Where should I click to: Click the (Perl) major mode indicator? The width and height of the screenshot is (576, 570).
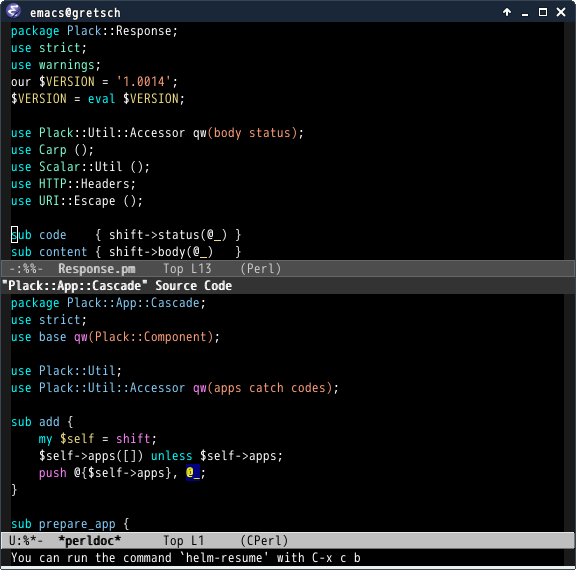[261, 269]
